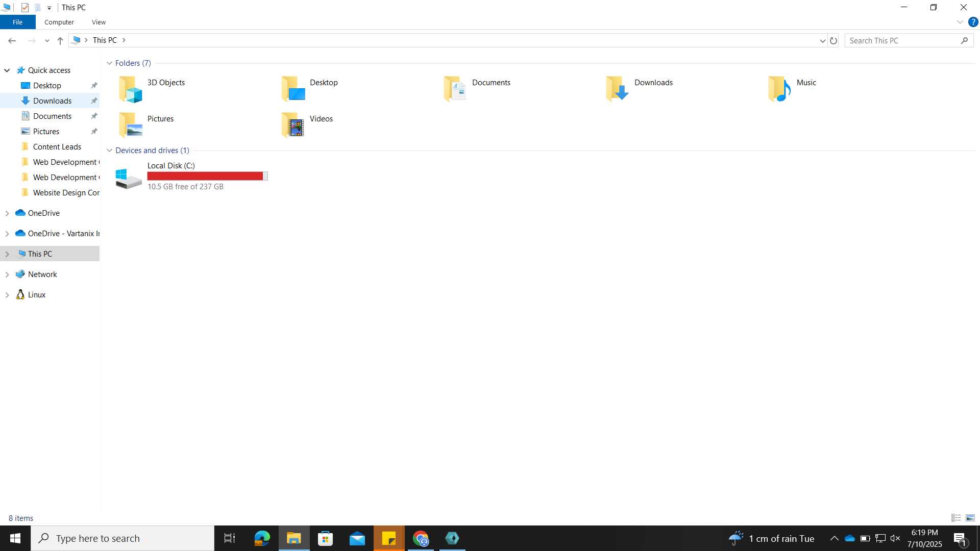Open the Videos folder icon

(293, 125)
